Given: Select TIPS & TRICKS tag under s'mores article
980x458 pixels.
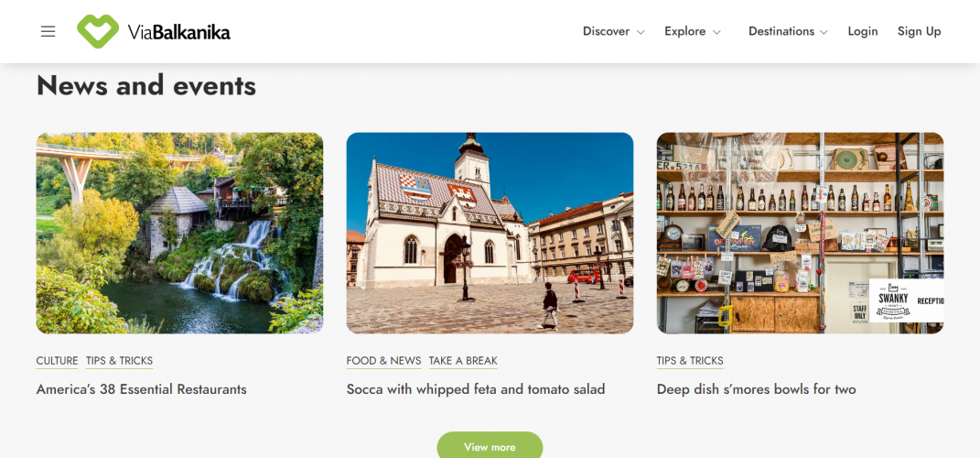Looking at the screenshot, I should (x=690, y=361).
